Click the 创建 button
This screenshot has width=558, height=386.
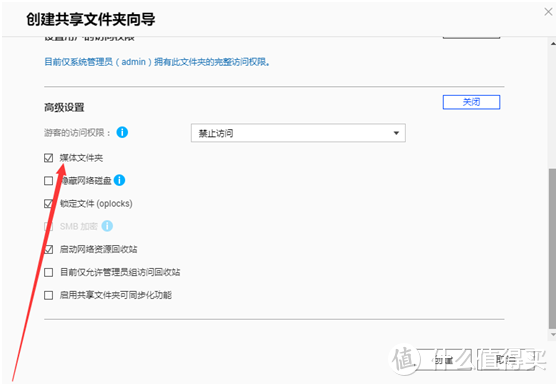click(444, 360)
